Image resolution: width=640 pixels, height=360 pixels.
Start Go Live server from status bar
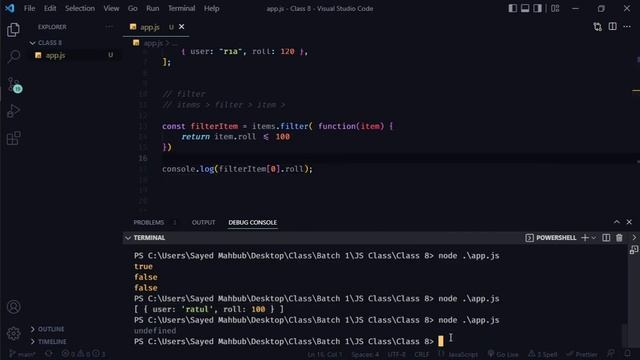pyautogui.click(x=503, y=354)
